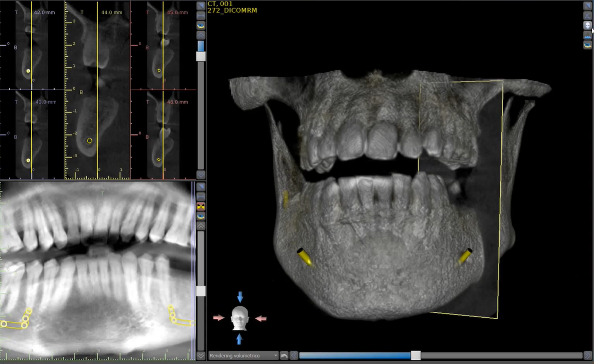594x364 pixels.
Task: Click the head model for front view
Action: (240, 318)
